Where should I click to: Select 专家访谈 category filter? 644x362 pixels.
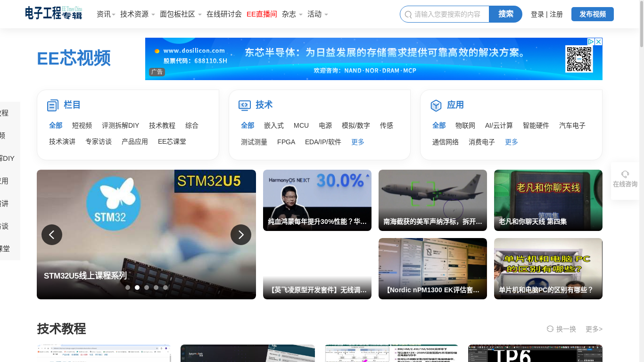pyautogui.click(x=99, y=141)
